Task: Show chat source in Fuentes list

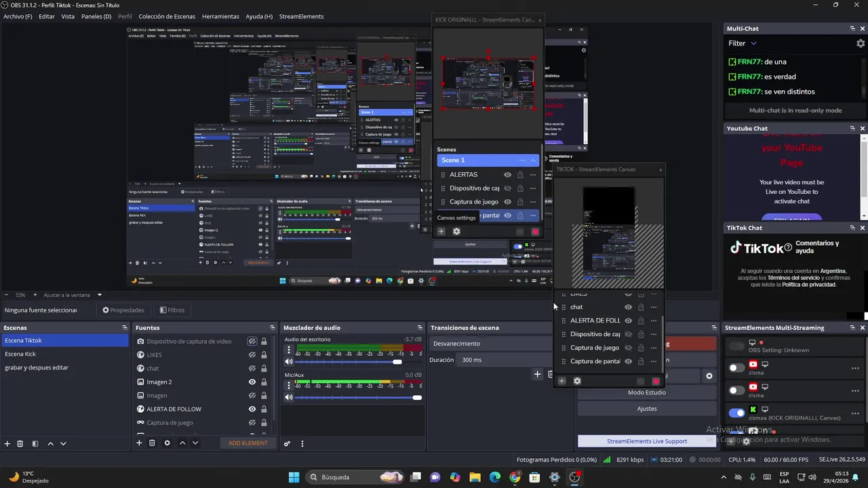Action: click(x=252, y=369)
